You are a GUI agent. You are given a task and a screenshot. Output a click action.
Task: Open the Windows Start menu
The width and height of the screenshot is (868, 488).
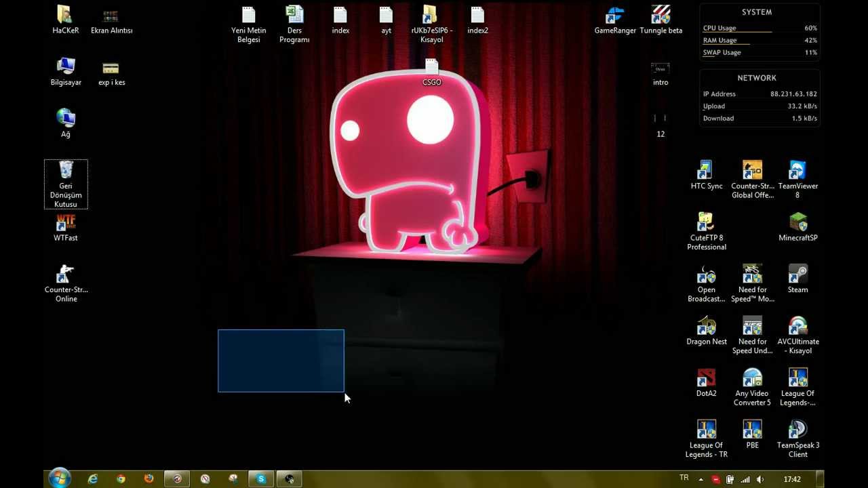click(60, 478)
